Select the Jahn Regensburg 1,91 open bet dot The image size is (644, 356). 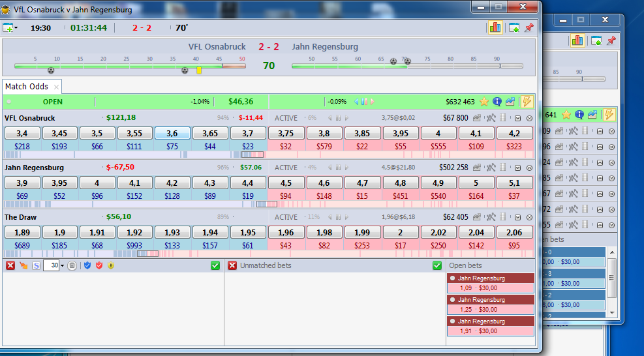pos(453,321)
